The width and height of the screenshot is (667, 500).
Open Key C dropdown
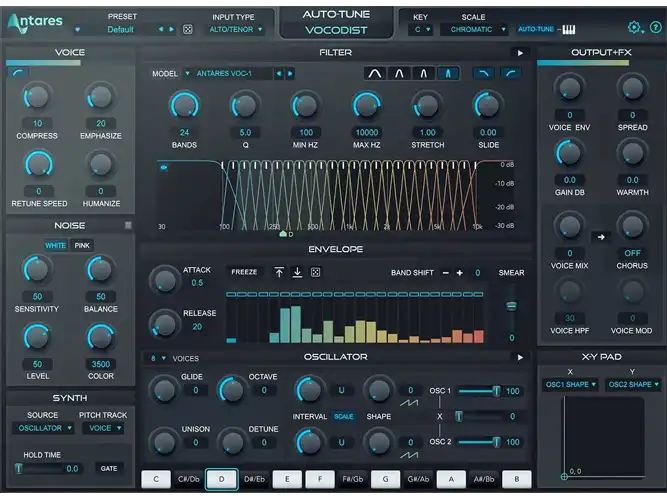(420, 29)
